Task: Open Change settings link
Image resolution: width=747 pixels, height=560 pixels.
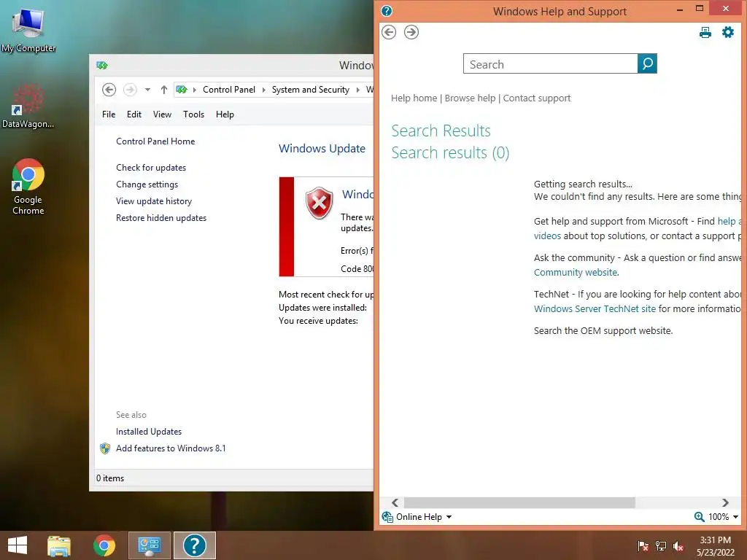Action: click(x=147, y=184)
